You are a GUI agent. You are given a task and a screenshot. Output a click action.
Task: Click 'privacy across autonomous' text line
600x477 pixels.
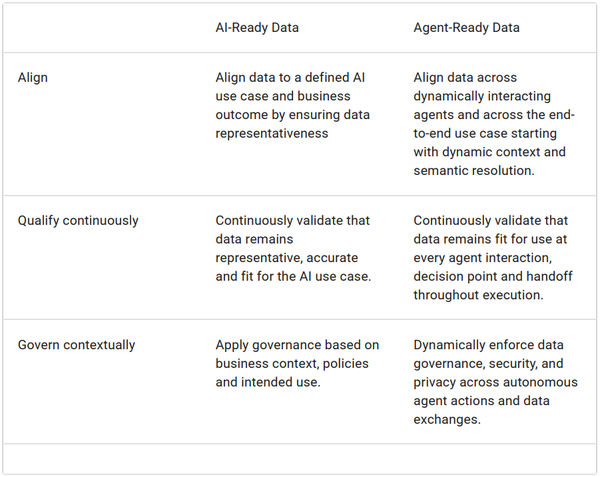click(x=496, y=382)
